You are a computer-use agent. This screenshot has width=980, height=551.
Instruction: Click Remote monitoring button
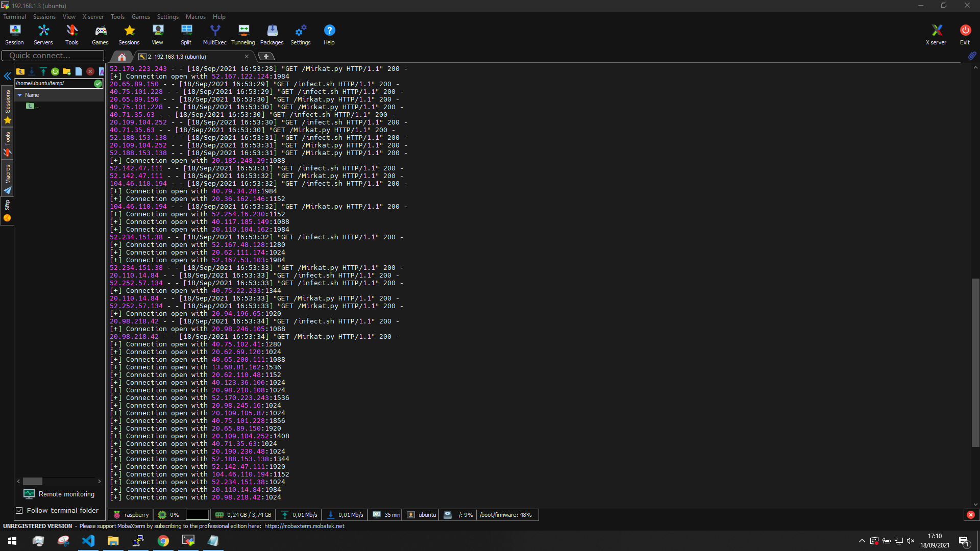pos(59,494)
